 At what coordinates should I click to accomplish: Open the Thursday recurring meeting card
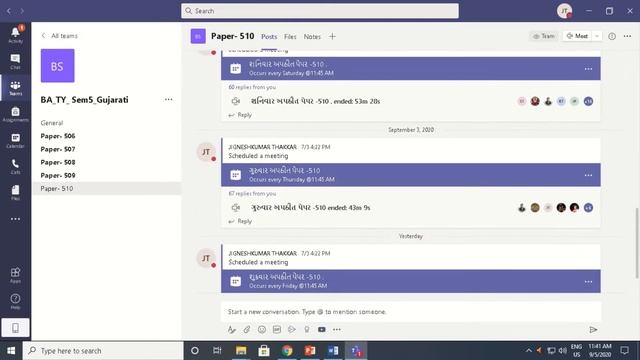coord(411,175)
